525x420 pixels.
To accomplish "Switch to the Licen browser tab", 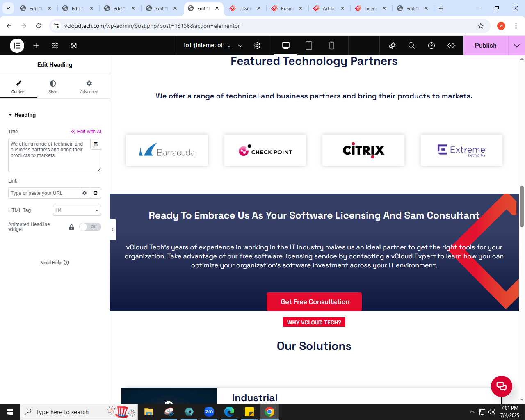I will (370, 8).
